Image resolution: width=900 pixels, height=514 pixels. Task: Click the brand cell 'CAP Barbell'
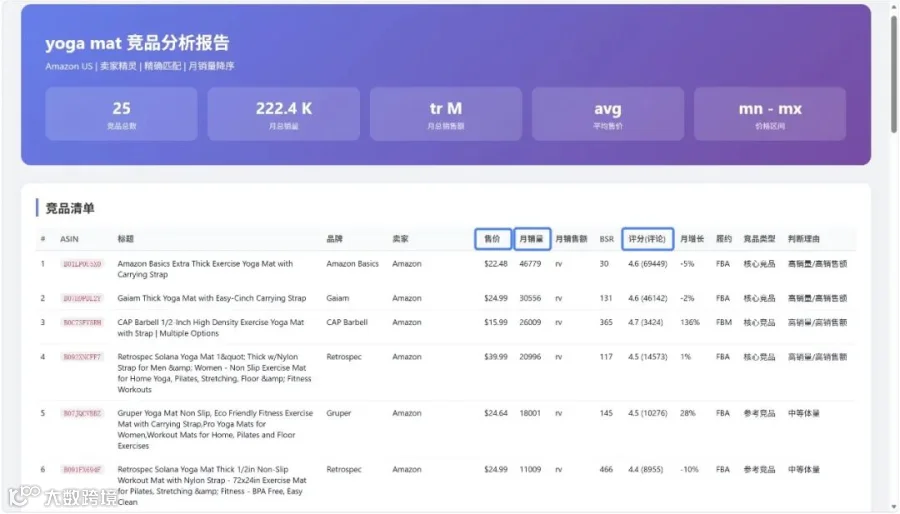click(347, 322)
